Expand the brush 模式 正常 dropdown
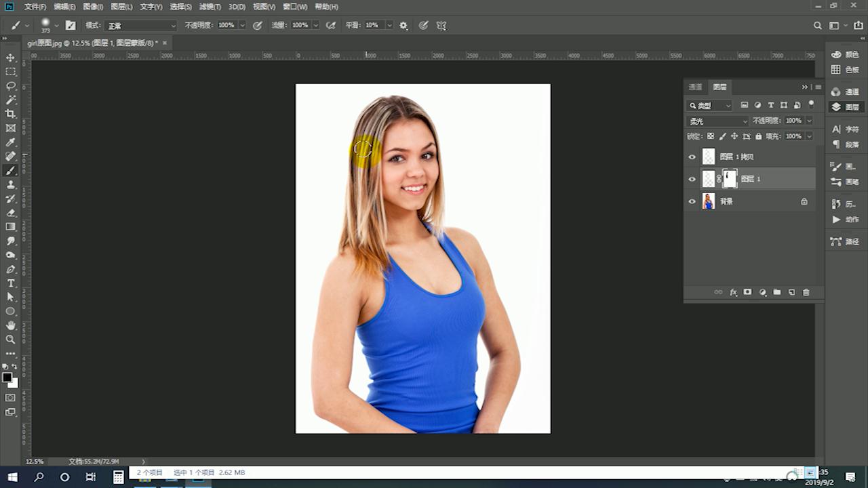Viewport: 868px width, 488px height. point(140,26)
